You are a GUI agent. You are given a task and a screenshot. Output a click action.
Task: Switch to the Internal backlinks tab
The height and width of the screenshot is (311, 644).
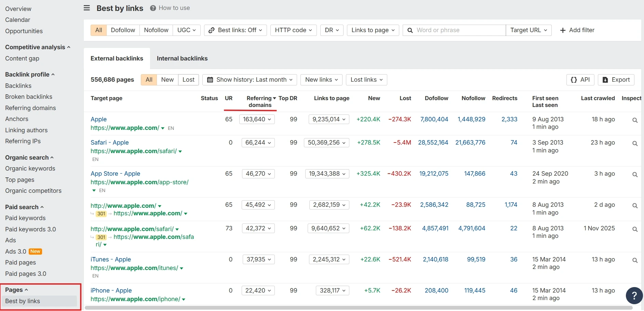tap(182, 58)
